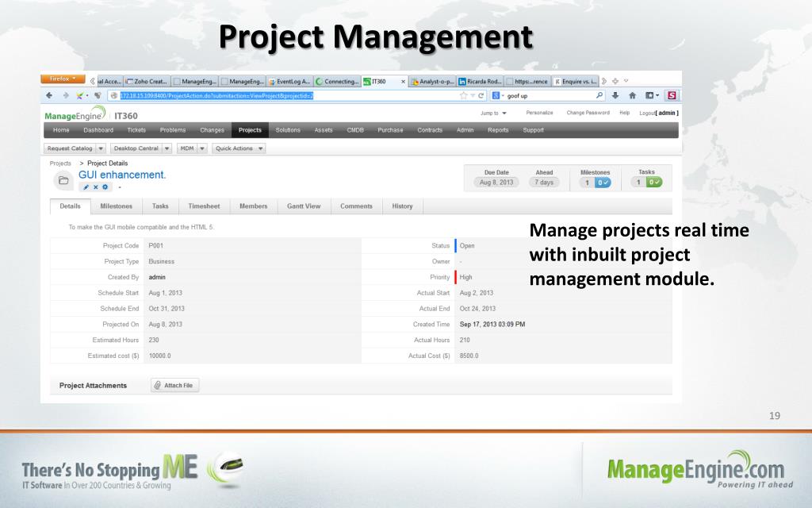This screenshot has width=812, height=508.
Task: Click the GUI enhancement project title
Action: (122, 175)
